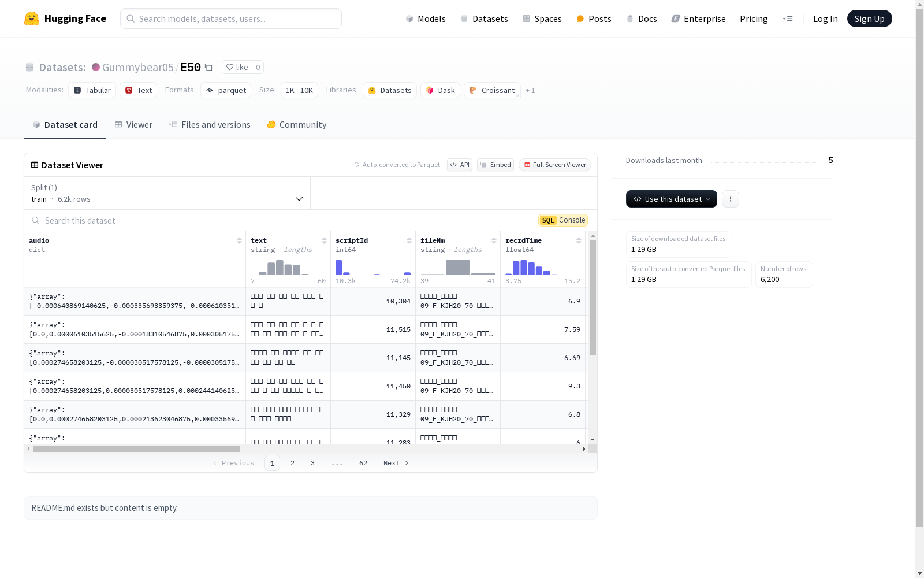Viewport: 924px width, 578px height.
Task: Click the Previous page button
Action: [x=233, y=463]
